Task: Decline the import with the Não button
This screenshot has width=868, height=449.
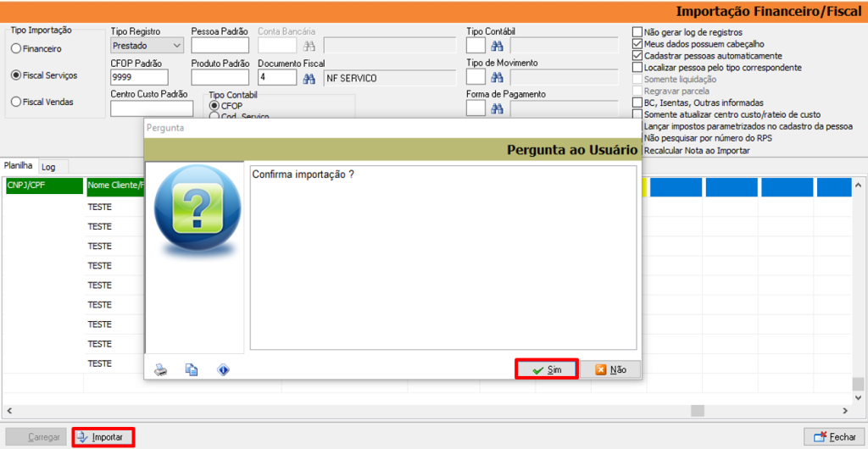Action: tap(610, 370)
